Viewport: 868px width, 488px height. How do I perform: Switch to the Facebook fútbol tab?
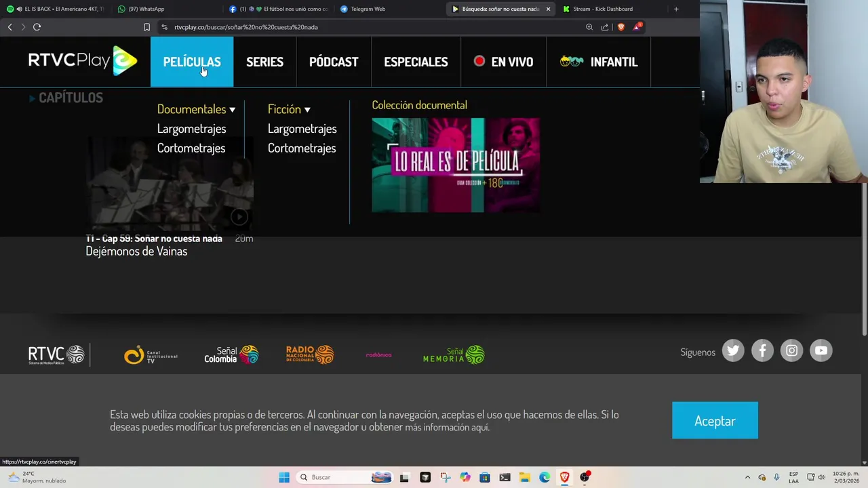pos(278,9)
